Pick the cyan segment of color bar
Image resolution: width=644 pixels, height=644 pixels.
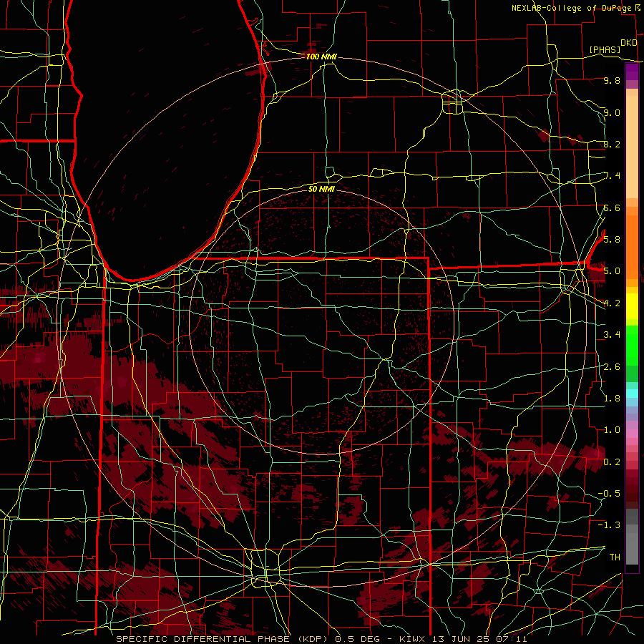pyautogui.click(x=632, y=394)
